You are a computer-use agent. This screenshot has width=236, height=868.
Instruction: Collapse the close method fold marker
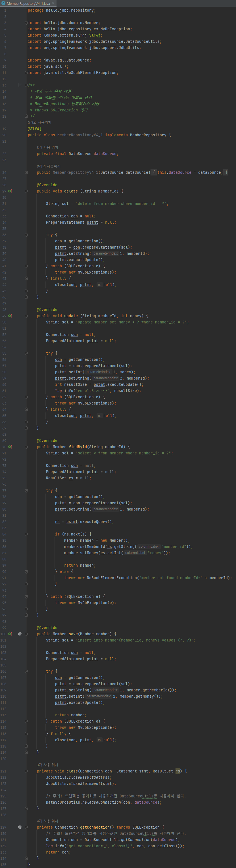[26, 771]
